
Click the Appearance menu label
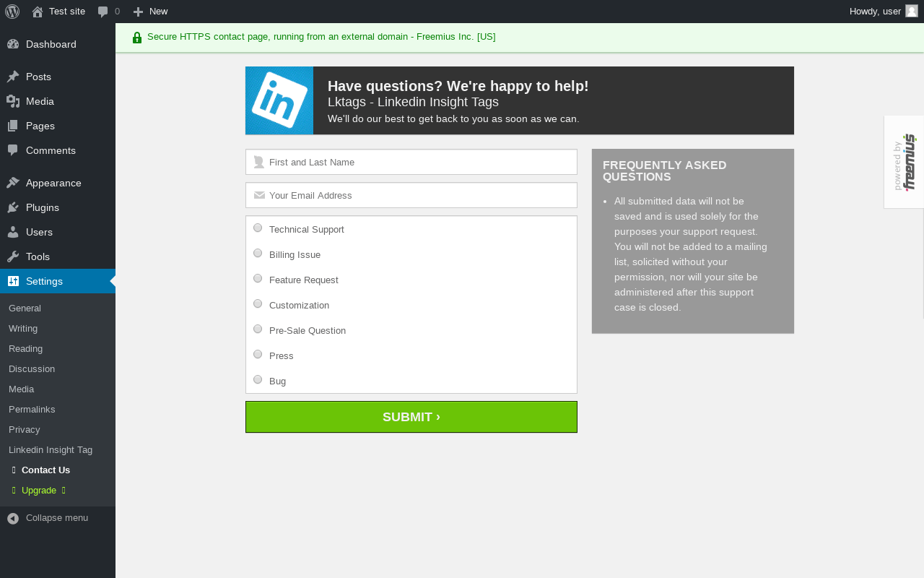(x=53, y=183)
